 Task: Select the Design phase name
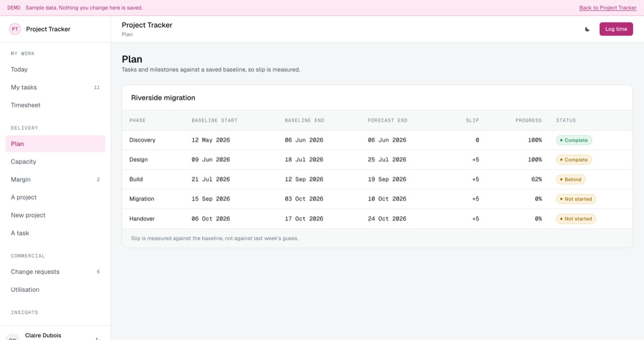[139, 159]
